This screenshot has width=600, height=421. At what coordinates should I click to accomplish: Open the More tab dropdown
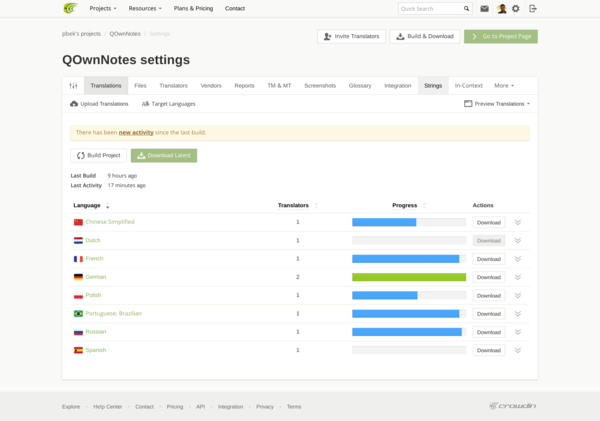click(x=505, y=86)
